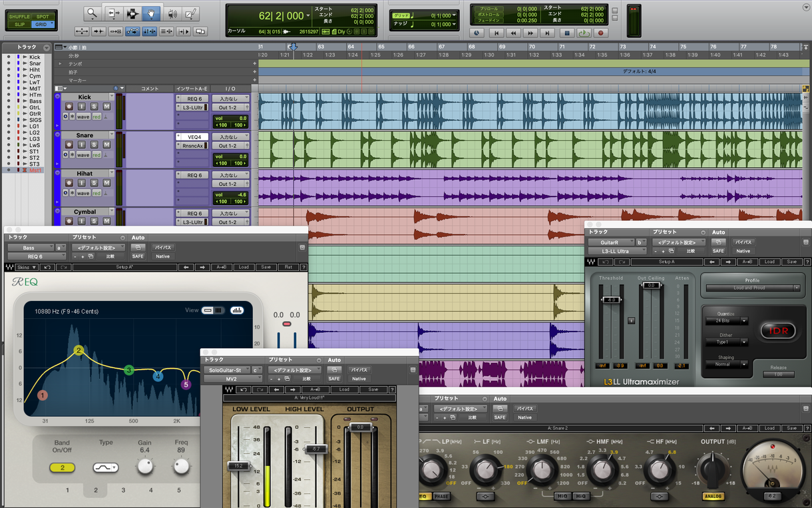Image resolution: width=812 pixels, height=508 pixels.
Task: Click Return to Zero transport button
Action: (495, 33)
